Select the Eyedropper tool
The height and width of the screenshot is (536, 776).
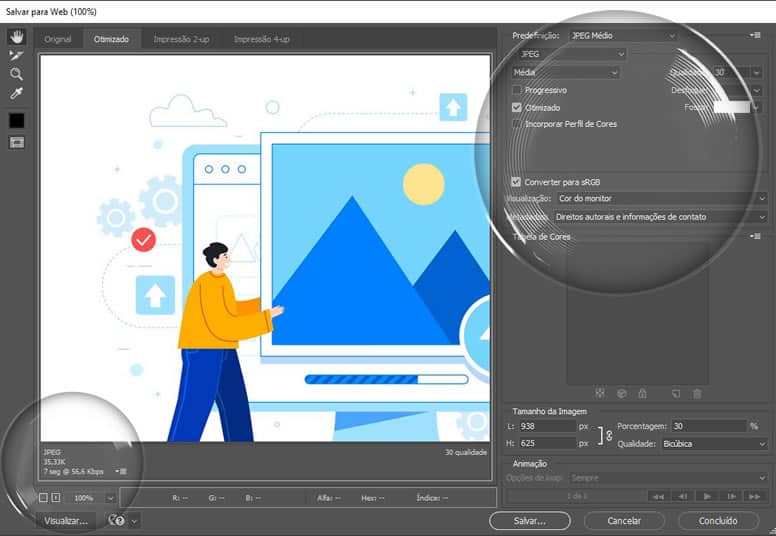[x=16, y=93]
